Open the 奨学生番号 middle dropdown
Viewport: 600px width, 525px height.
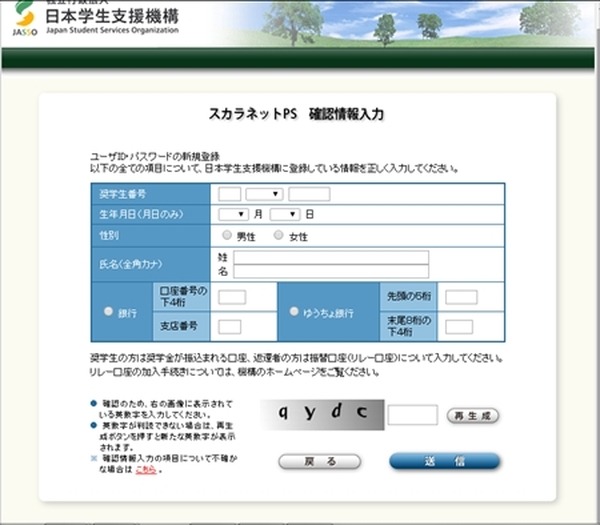point(264,194)
